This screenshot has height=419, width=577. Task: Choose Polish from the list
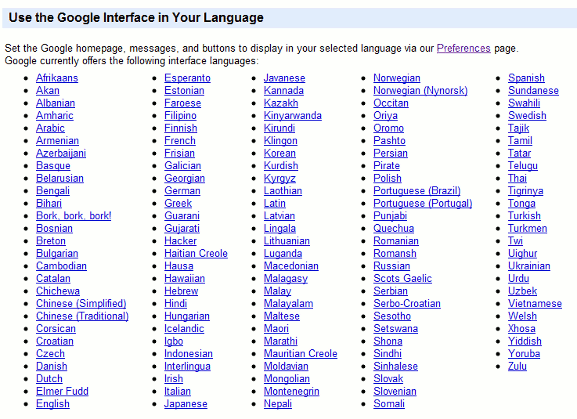coord(387,178)
